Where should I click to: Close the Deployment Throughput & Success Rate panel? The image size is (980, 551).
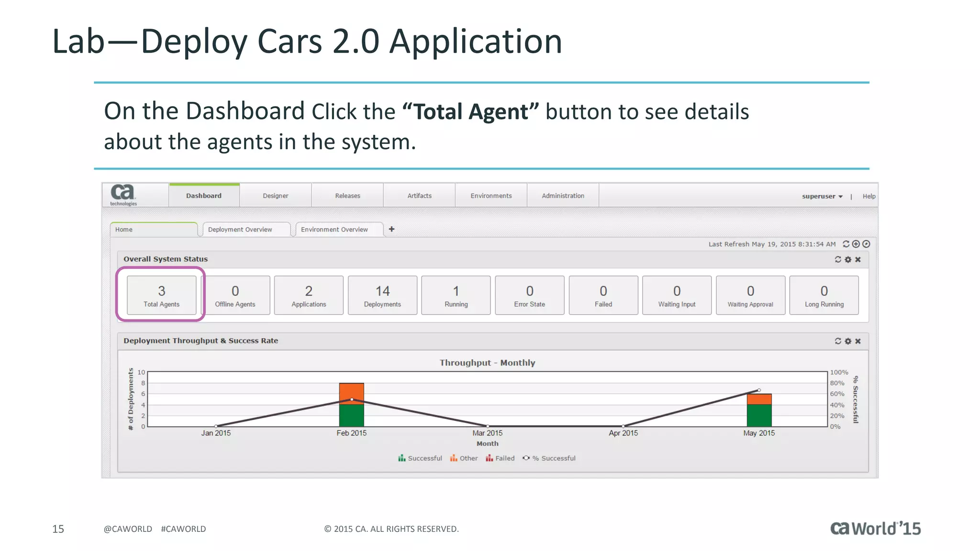coord(858,341)
